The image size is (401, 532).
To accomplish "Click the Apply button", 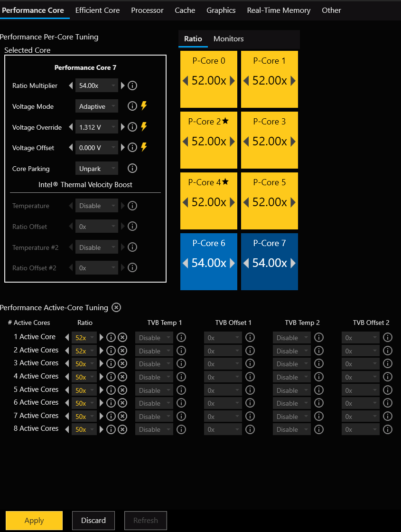I will click(x=34, y=521).
